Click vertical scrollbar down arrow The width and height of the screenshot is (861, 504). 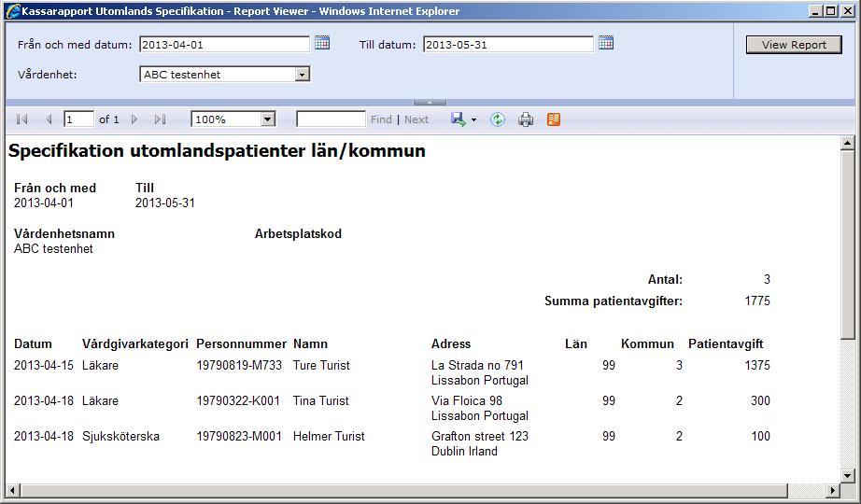tap(847, 475)
